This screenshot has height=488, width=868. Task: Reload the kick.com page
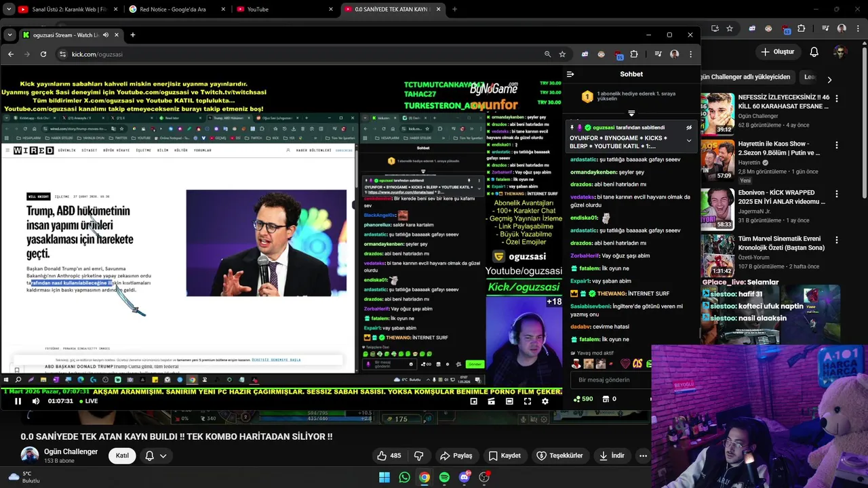coord(43,54)
